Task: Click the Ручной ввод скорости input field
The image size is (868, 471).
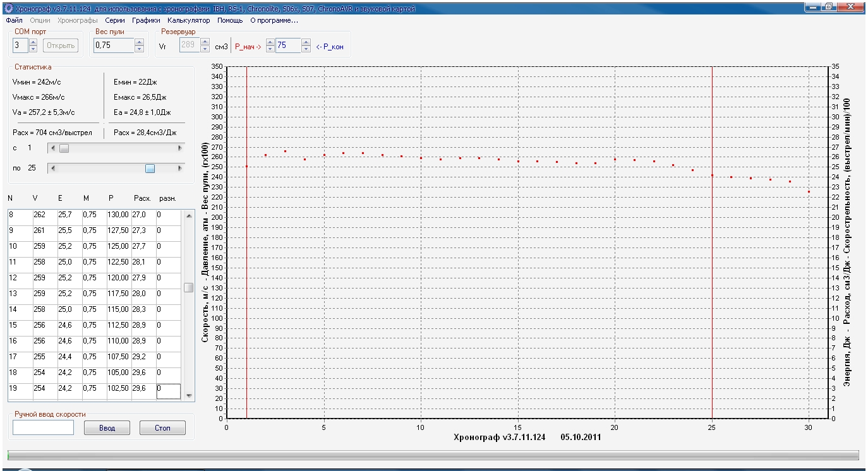Action: coord(43,428)
